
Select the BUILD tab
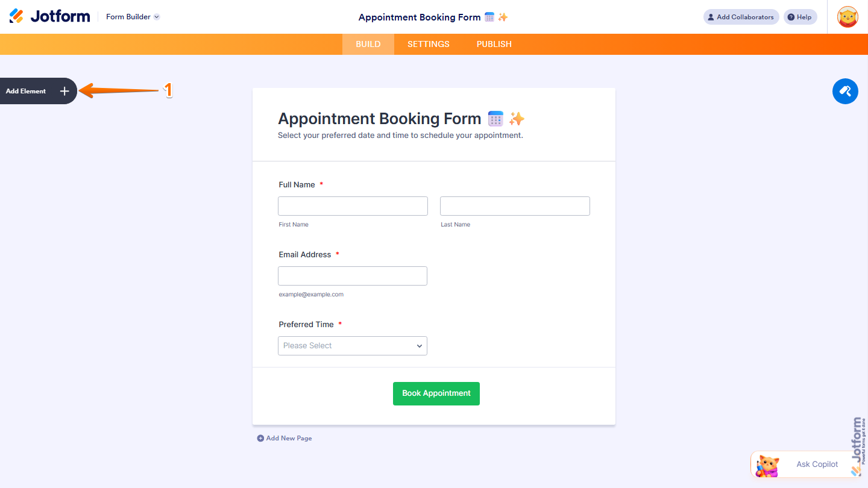coord(368,44)
